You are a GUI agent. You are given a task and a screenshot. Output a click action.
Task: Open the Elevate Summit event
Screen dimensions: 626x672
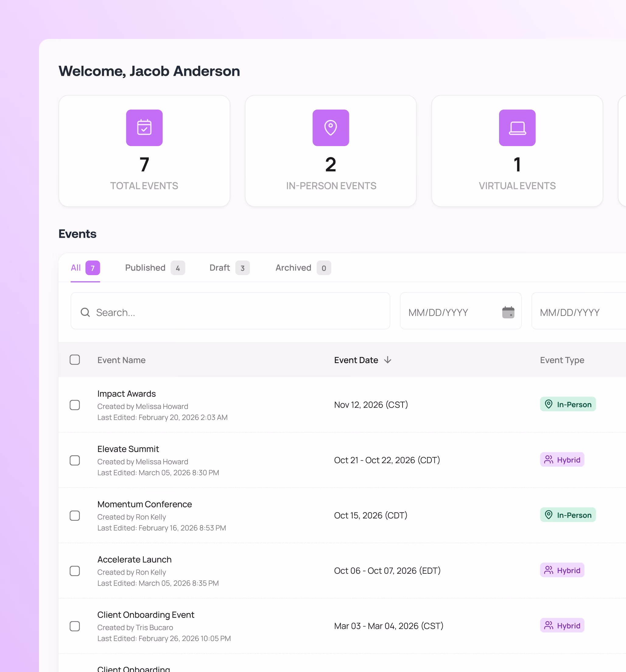[128, 449]
